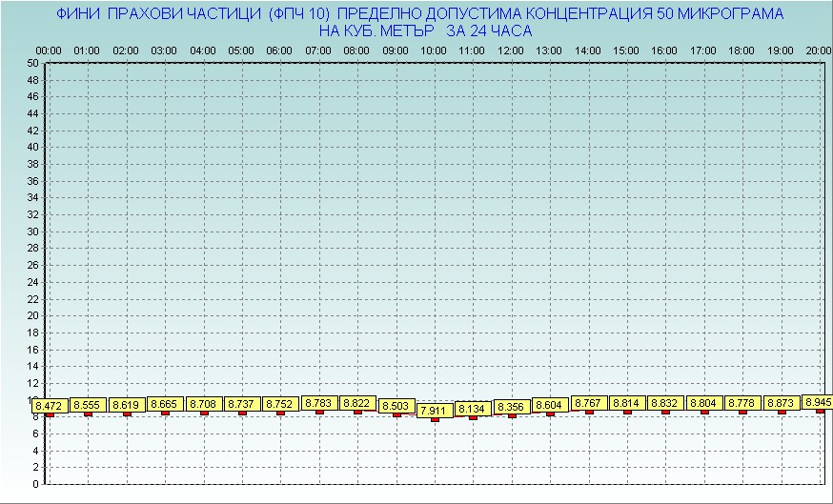Click red data point marker below 7.911

[435, 419]
